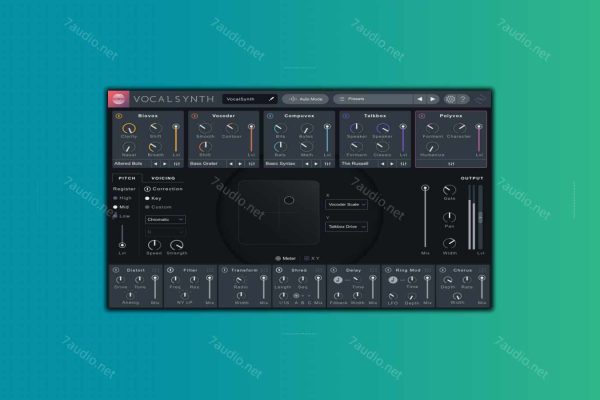Click the pencil icon beside VocalSynth name

271,99
